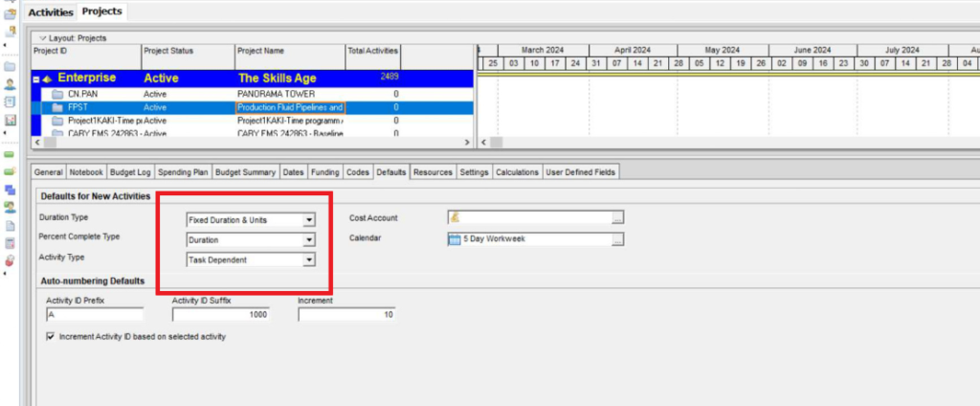Viewport: 980px width, 406px height.
Task: Select the PANORAMA TOWER project name cell
Action: [290, 95]
